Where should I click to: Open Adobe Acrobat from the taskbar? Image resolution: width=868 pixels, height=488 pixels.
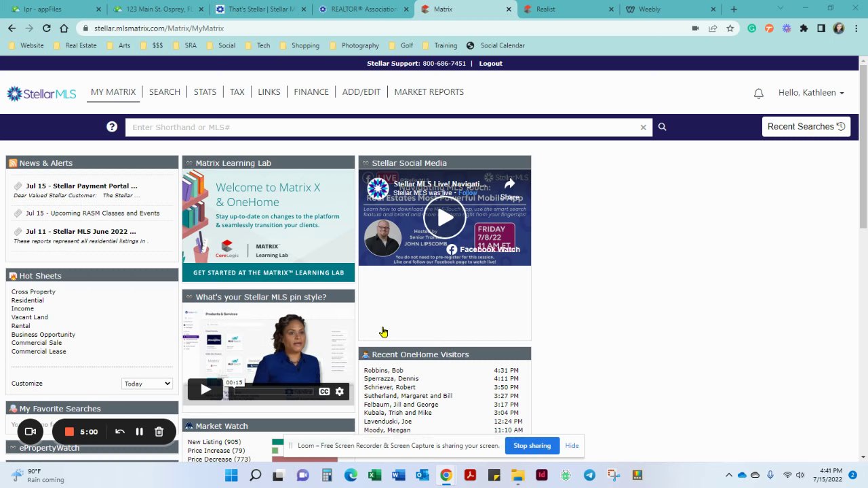470,475
